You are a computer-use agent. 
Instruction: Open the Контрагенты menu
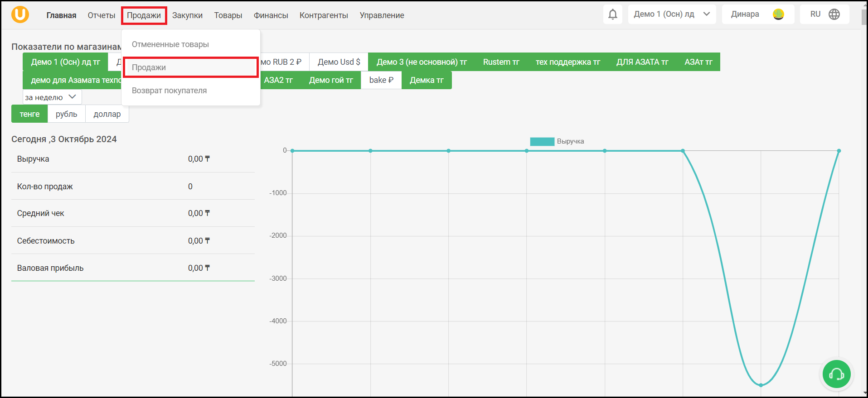(324, 15)
